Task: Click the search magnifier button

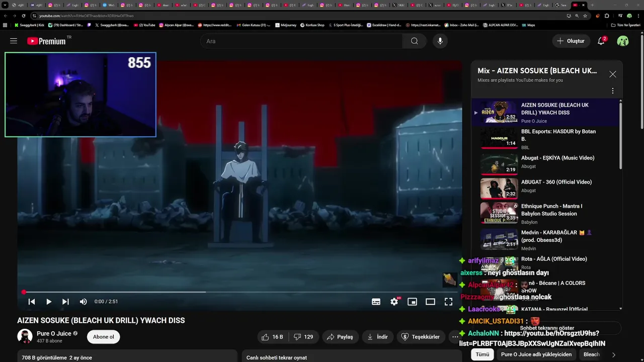Action: tap(415, 41)
